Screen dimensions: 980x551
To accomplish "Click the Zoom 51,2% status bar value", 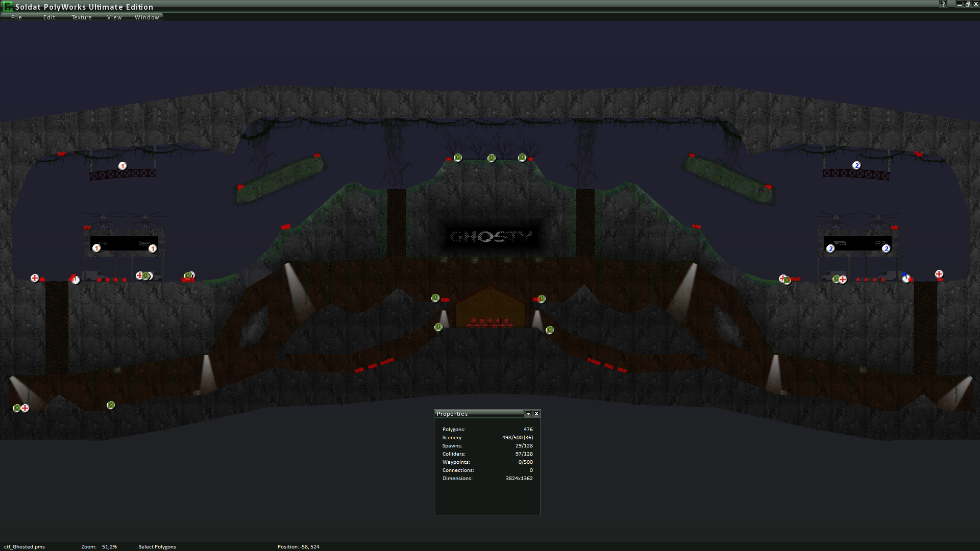I will (109, 546).
